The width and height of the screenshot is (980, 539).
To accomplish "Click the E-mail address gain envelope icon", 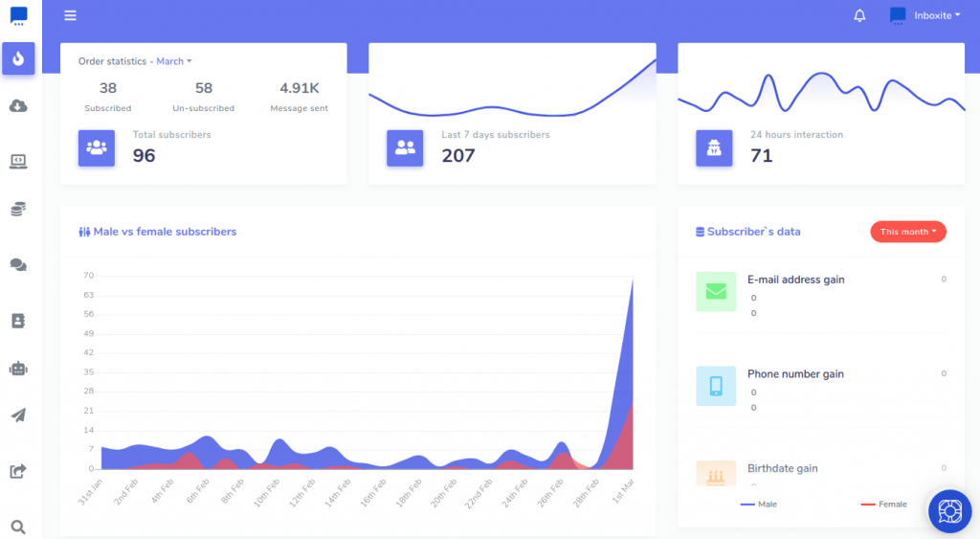I will (716, 291).
